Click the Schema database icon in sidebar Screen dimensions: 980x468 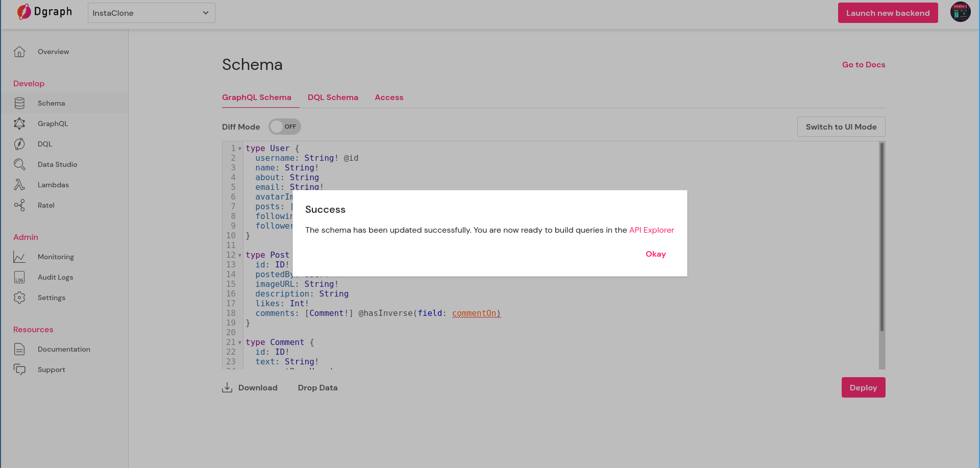click(19, 103)
